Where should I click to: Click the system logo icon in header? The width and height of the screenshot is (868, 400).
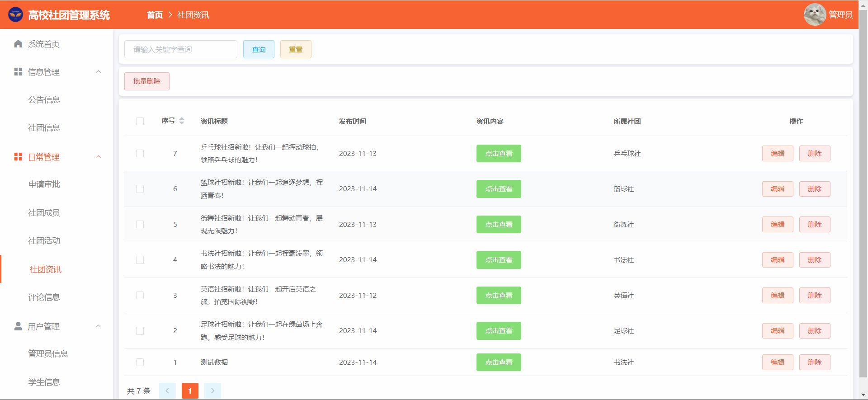15,14
